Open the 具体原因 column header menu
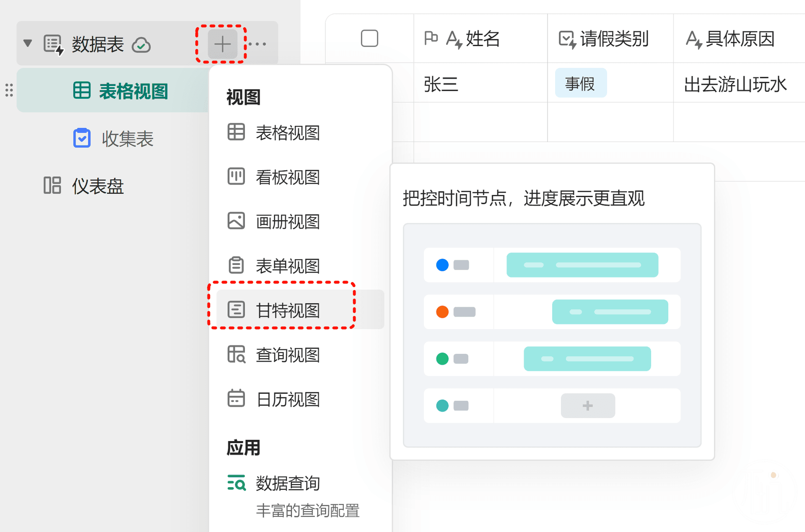 (739, 39)
